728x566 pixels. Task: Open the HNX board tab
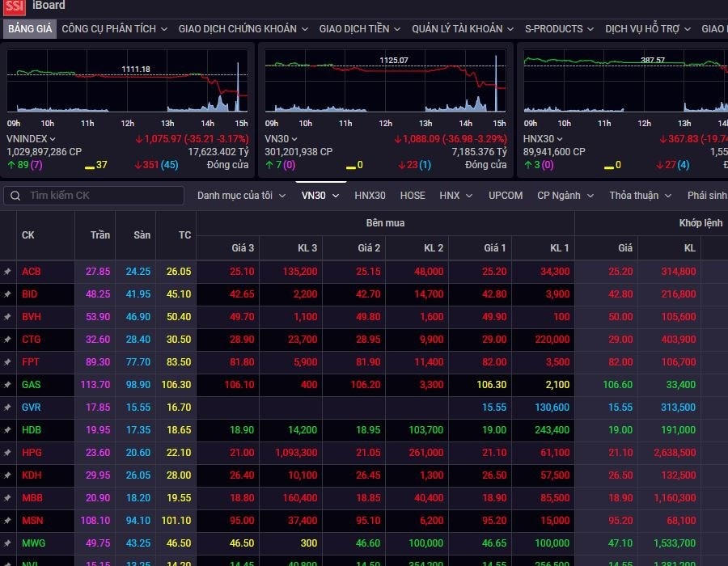pos(455,196)
